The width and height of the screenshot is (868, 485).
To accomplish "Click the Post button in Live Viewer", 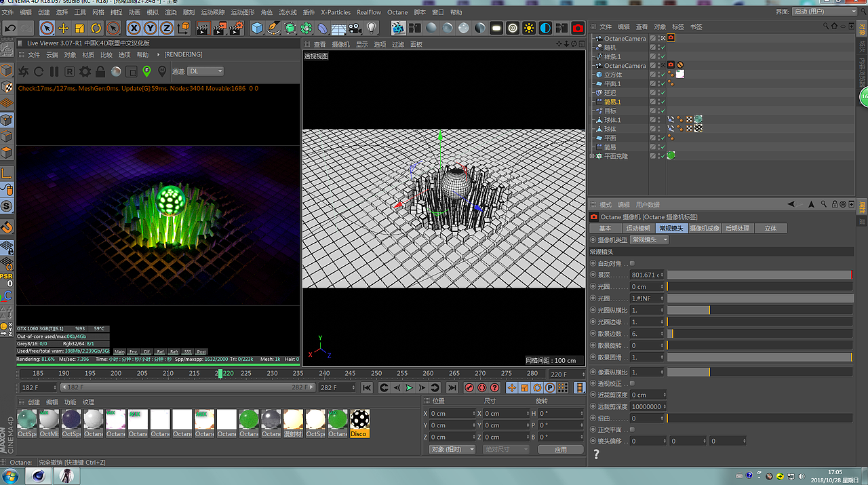I will click(x=201, y=351).
